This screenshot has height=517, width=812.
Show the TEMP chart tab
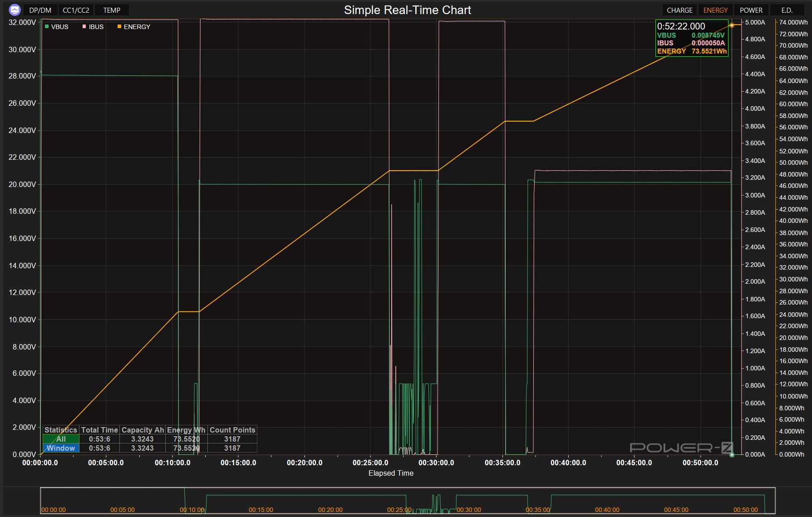(x=112, y=10)
